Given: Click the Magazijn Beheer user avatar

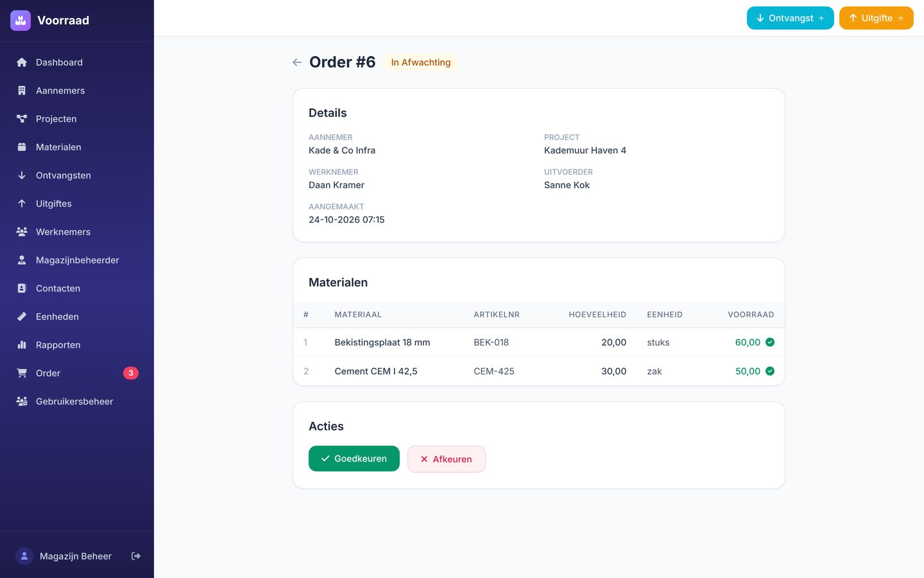Looking at the screenshot, I should [x=24, y=556].
